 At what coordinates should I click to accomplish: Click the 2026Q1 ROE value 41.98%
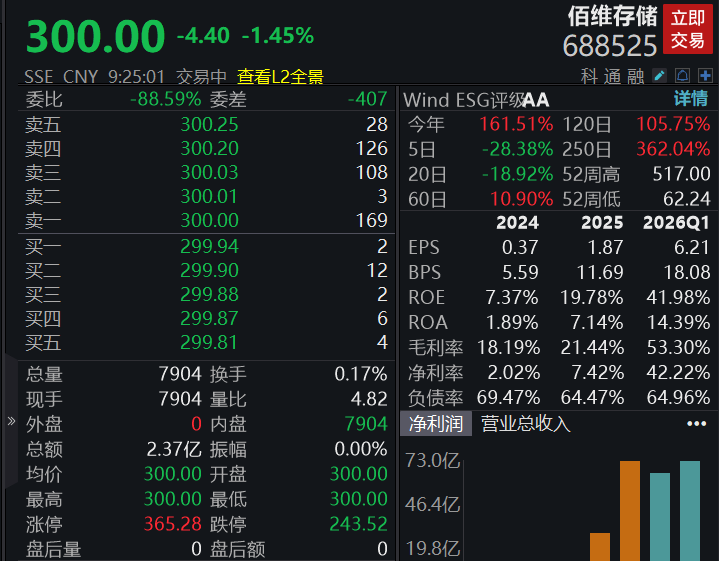pyautogui.click(x=678, y=298)
